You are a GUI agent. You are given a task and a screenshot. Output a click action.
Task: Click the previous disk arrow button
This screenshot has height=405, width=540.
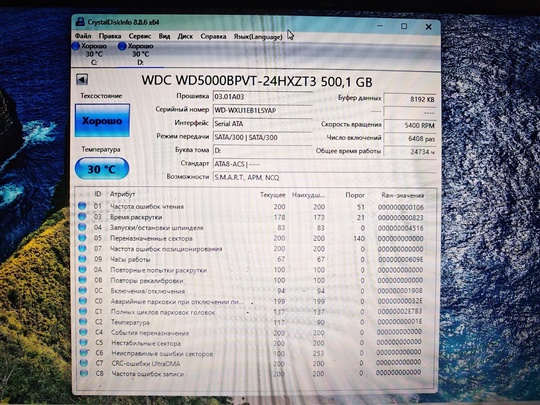click(82, 80)
